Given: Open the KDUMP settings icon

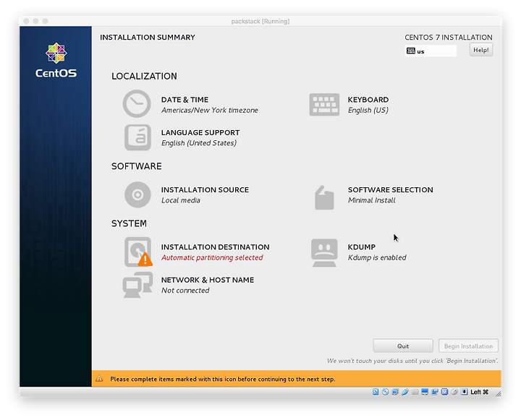Looking at the screenshot, I should coord(324,252).
